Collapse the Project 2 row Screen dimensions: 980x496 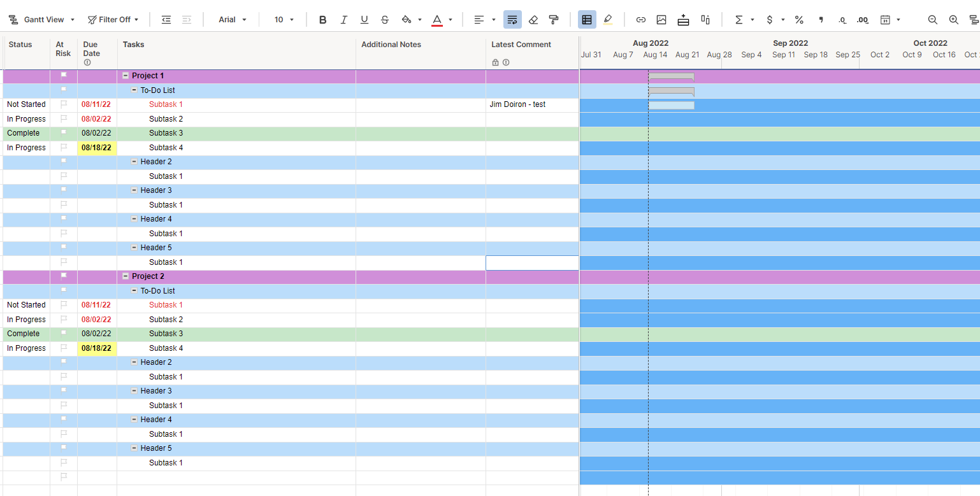tap(126, 276)
